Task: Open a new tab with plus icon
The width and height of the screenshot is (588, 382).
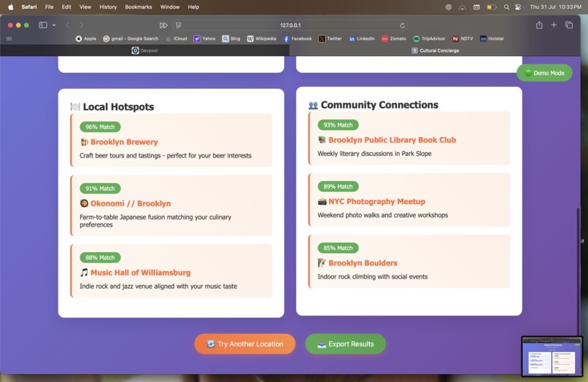Action: point(554,25)
